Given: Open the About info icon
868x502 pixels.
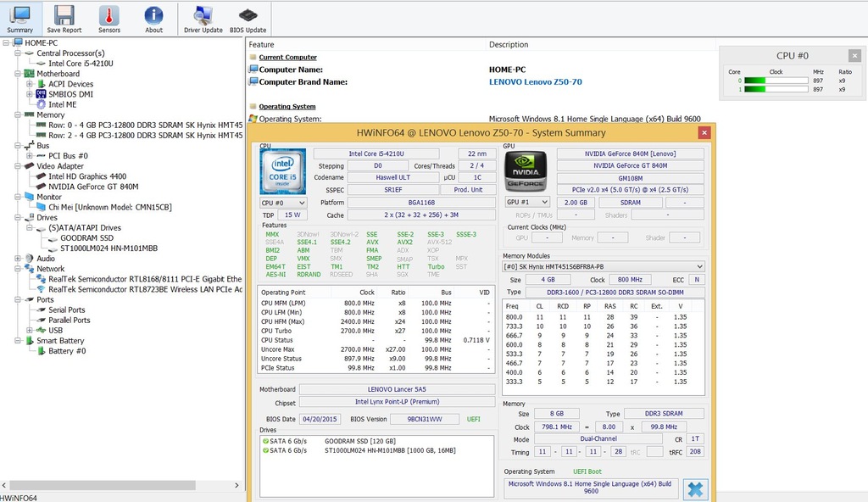Looking at the screenshot, I should click(x=153, y=15).
